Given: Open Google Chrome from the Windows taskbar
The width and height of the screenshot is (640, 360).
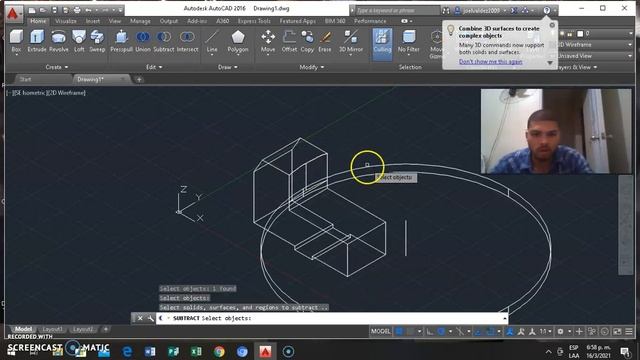Looking at the screenshot, I should click(x=219, y=351).
